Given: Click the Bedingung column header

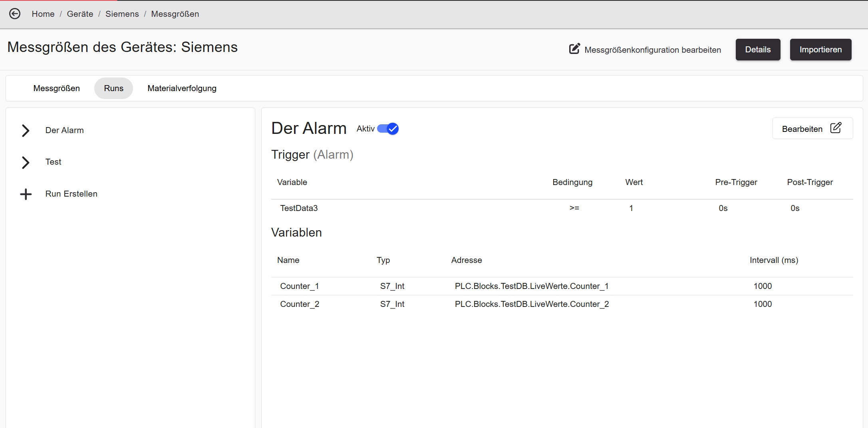Looking at the screenshot, I should [572, 182].
